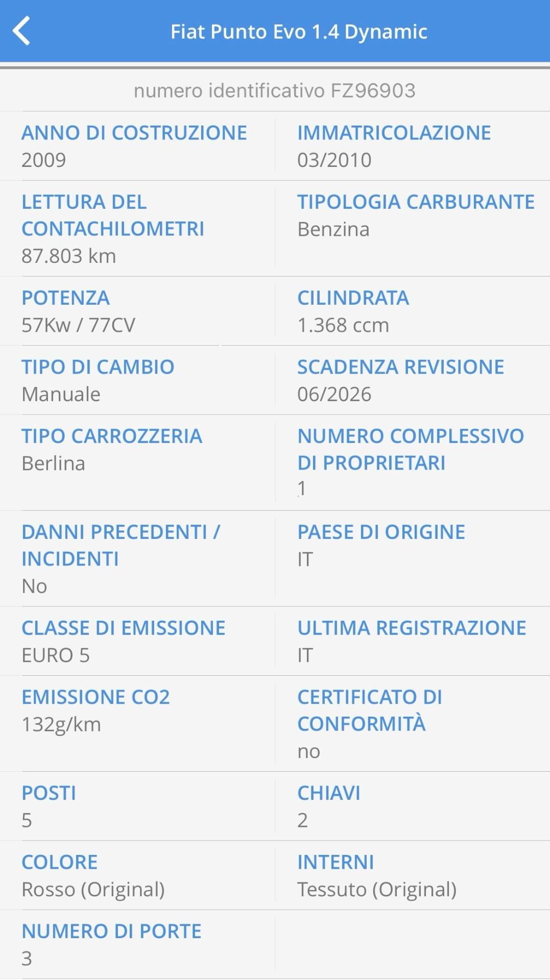This screenshot has height=980, width=550.
Task: Select the IMMATRICOLAZIONE field
Action: tap(393, 144)
